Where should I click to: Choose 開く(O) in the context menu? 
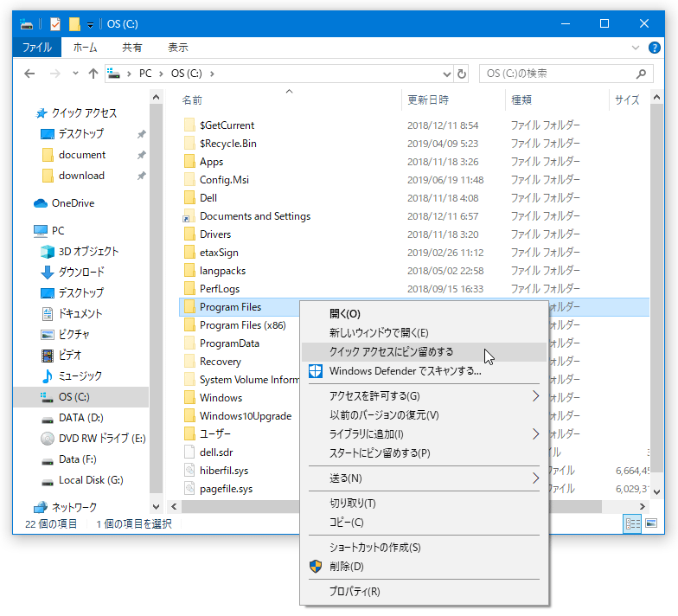(x=424, y=314)
